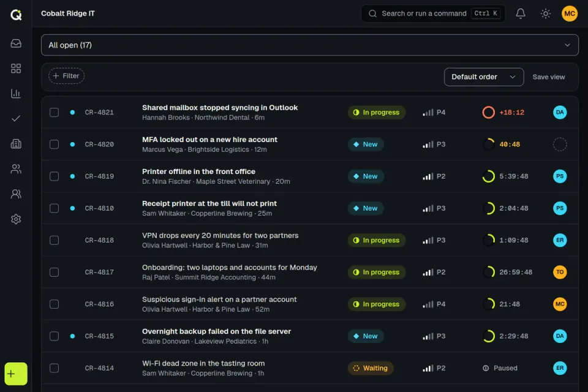Open ticket Printer offline in the front office

coord(198,171)
